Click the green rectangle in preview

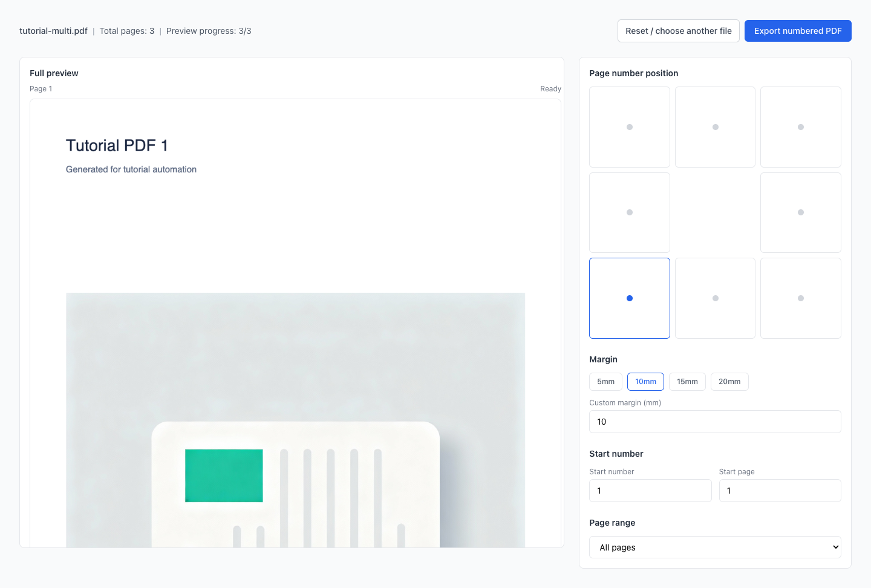tap(224, 475)
